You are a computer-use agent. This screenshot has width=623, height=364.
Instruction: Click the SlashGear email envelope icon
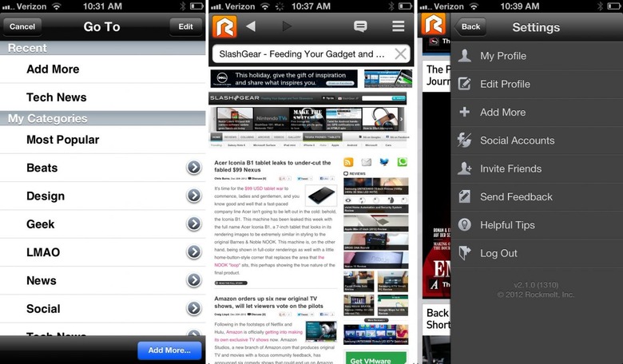[367, 162]
